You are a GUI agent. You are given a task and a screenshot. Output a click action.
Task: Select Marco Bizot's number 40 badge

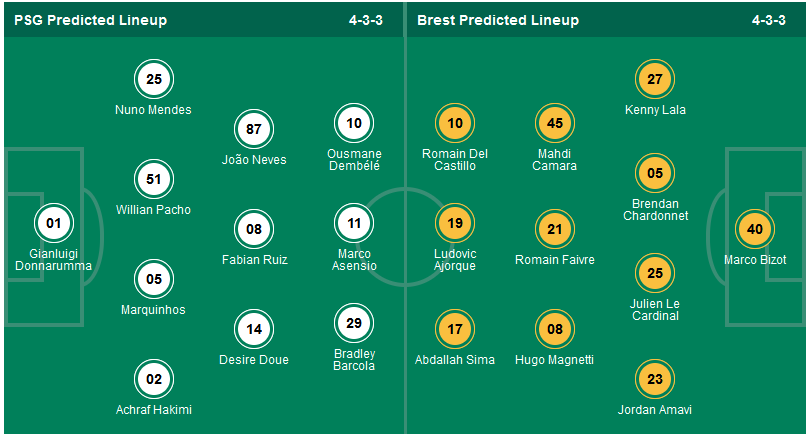tap(755, 229)
